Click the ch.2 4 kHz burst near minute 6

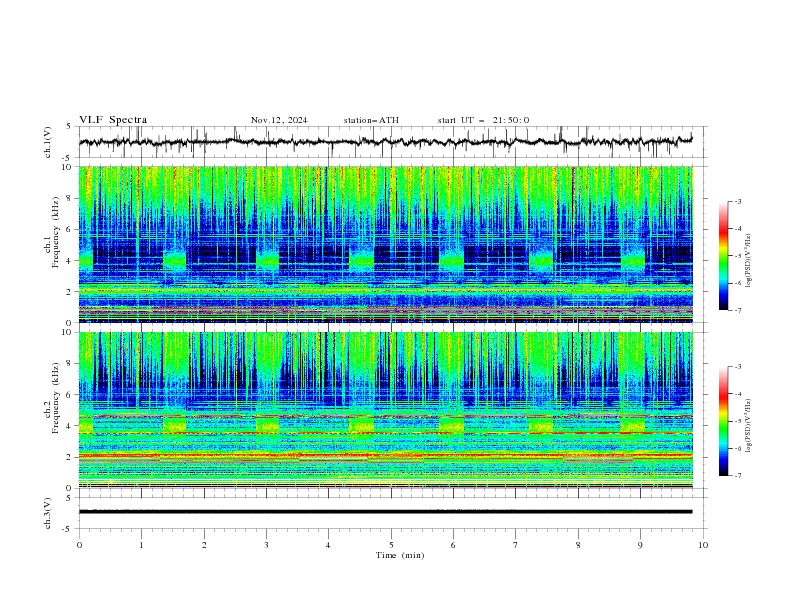tap(451, 425)
